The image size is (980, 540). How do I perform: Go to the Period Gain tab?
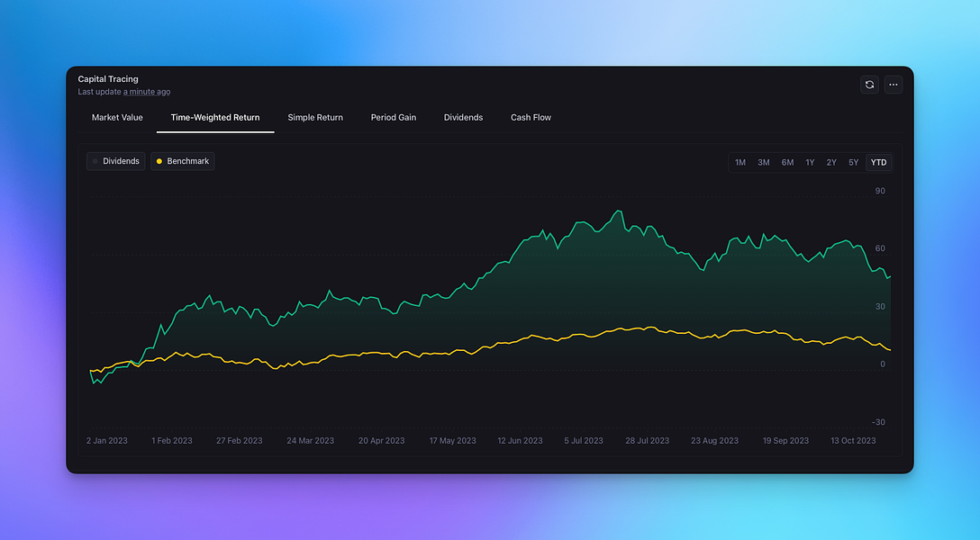[393, 117]
